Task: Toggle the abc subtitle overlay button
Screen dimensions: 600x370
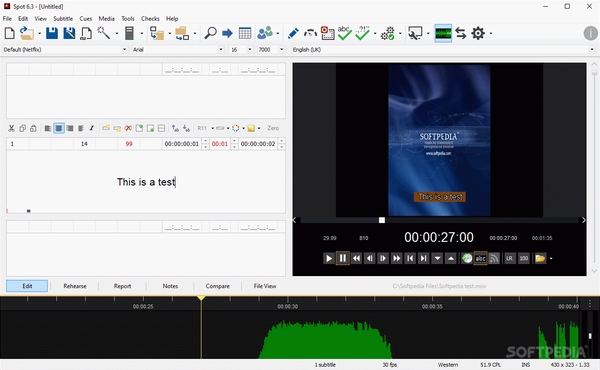Action: pyautogui.click(x=480, y=258)
